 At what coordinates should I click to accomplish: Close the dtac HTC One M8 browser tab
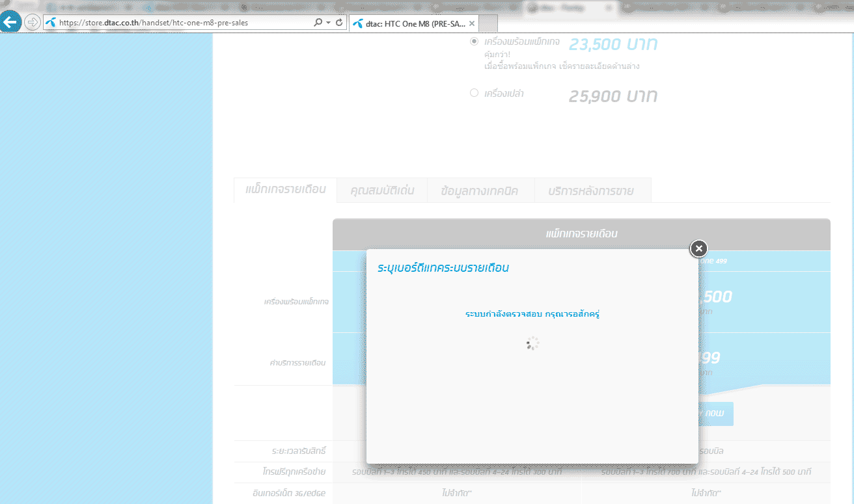click(x=472, y=23)
